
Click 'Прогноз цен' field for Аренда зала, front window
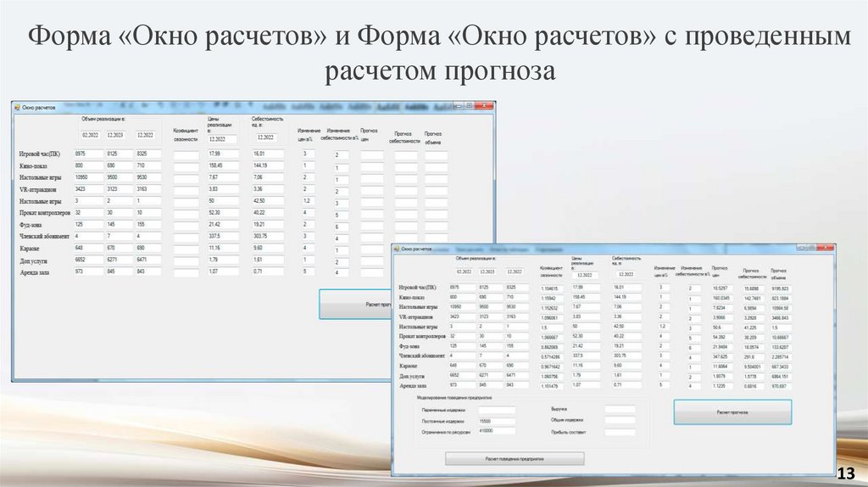point(722,386)
